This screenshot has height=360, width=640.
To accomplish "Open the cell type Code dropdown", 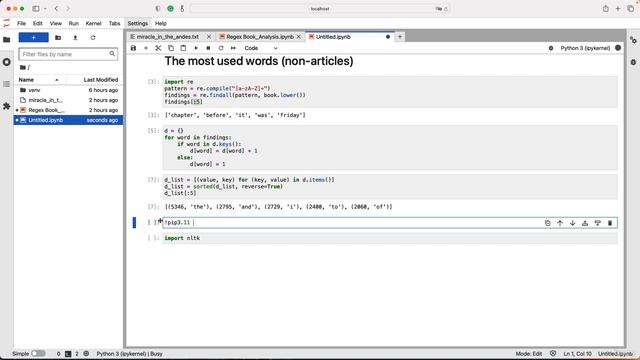I will pos(261,48).
